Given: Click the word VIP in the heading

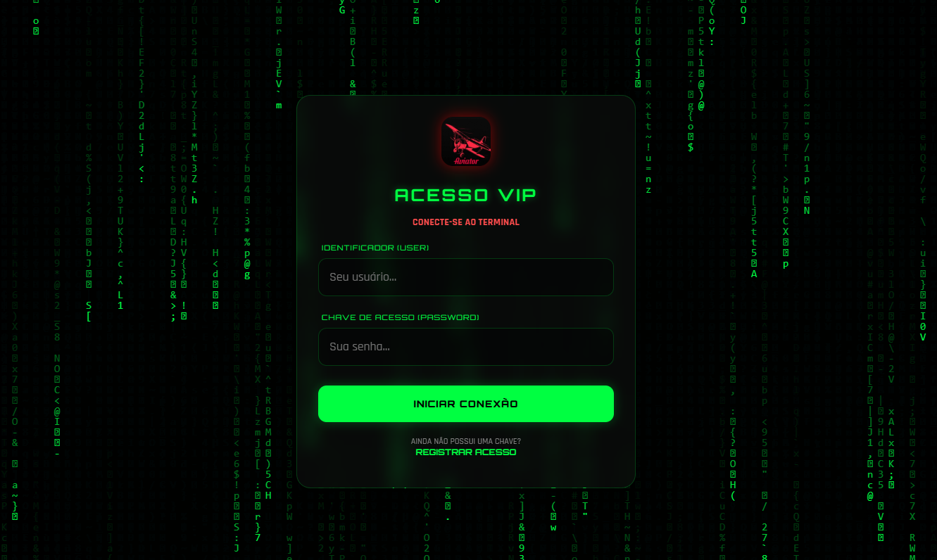Looking at the screenshot, I should pos(517,195).
